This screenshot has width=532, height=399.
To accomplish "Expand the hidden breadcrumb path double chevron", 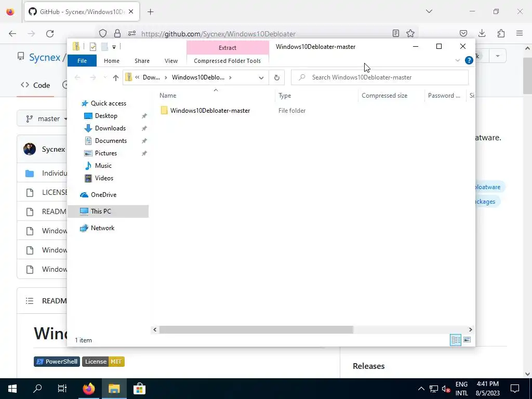I will tap(137, 77).
